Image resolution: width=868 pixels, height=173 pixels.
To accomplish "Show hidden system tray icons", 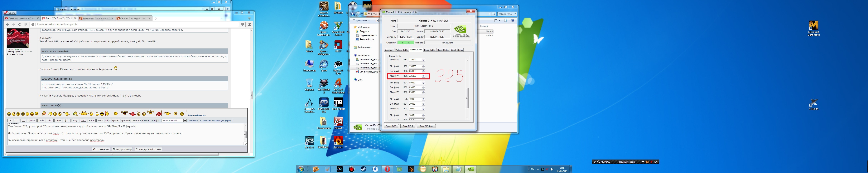I will (x=538, y=169).
